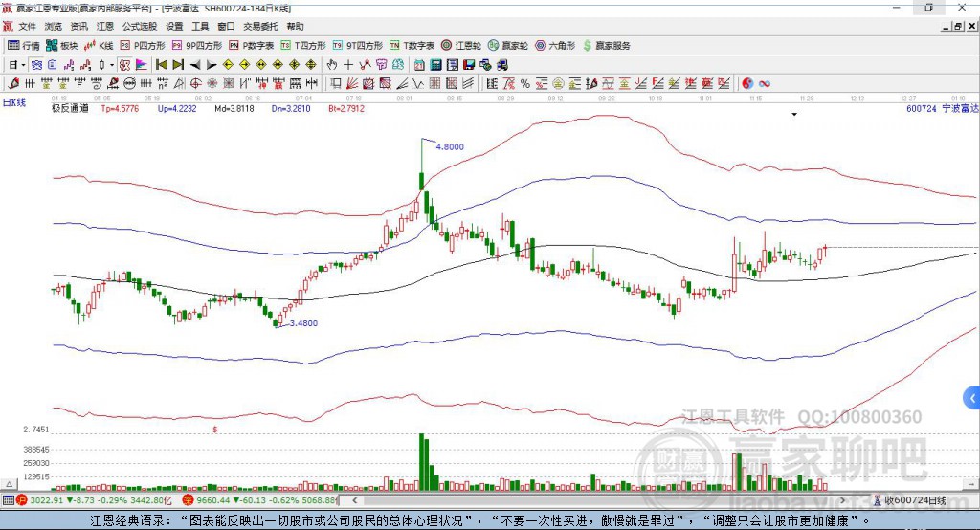Open the 六角形 hexagon tool
This screenshot has width=980, height=530.
(555, 46)
